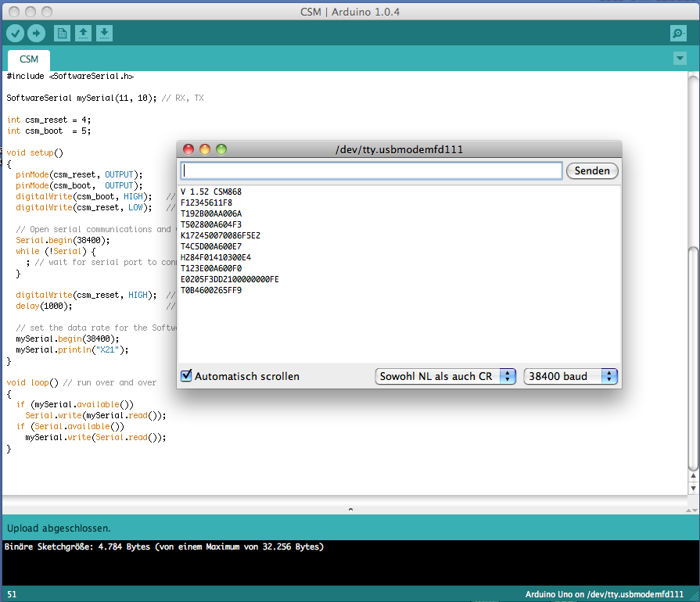700x602 pixels.
Task: Click the editor scrollbar down arrow
Action: click(x=693, y=488)
